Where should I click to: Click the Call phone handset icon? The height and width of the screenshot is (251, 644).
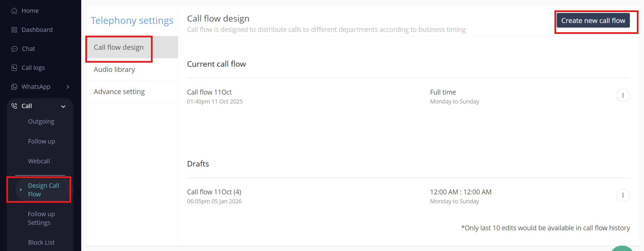[14, 106]
